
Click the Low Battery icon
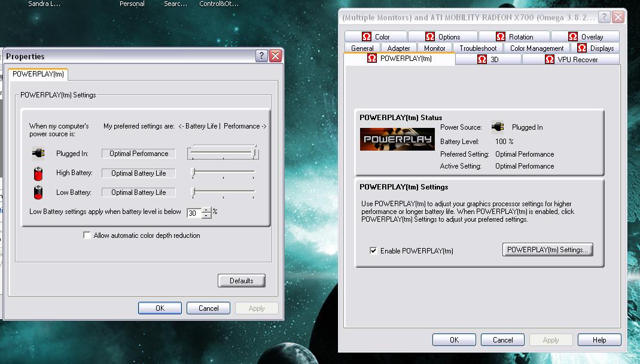click(38, 192)
